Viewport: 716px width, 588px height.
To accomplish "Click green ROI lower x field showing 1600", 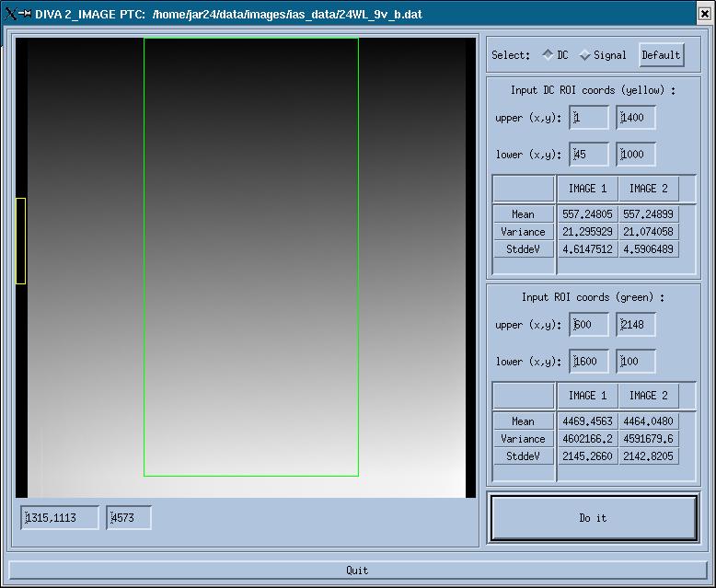I will pos(589,362).
